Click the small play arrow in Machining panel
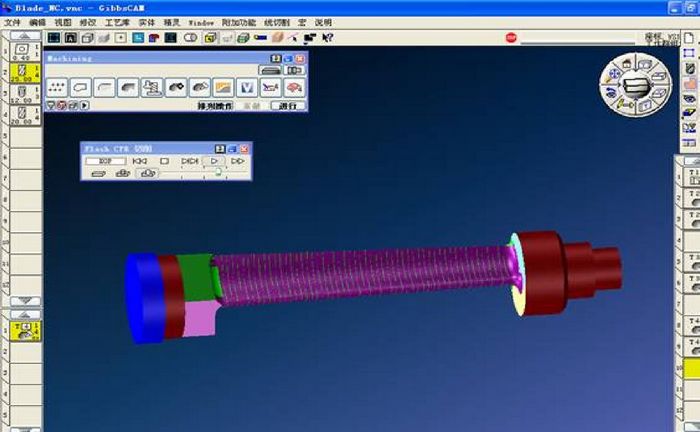The image size is (700, 432). [84, 105]
